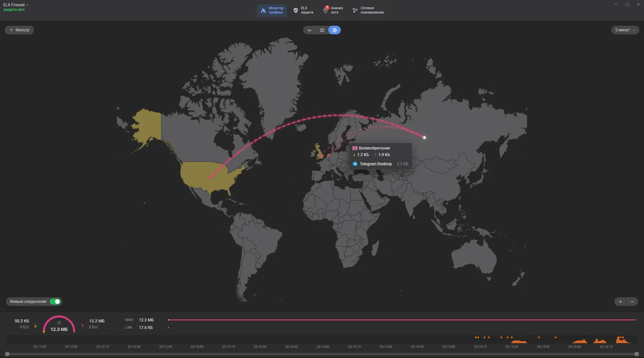The height and width of the screenshot is (358, 644).
Task: Open the Сетевое сканирование section
Action: [368, 10]
